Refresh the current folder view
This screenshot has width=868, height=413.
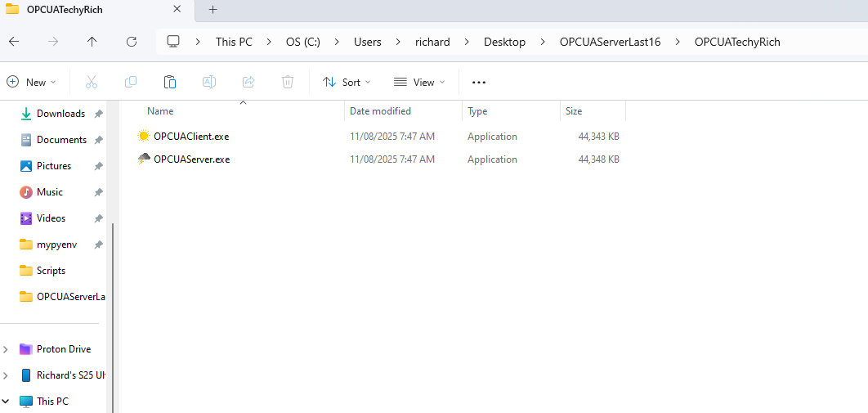132,42
